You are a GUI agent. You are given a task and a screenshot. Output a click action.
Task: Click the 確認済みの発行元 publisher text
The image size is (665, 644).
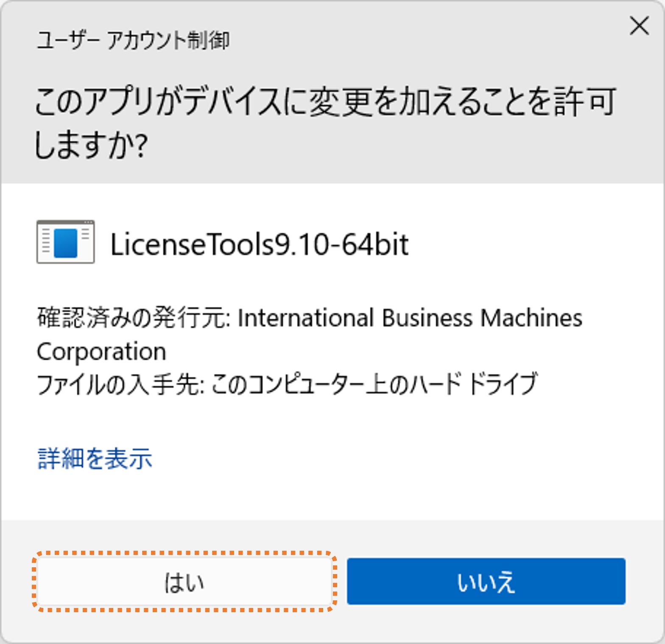pyautogui.click(x=310, y=335)
